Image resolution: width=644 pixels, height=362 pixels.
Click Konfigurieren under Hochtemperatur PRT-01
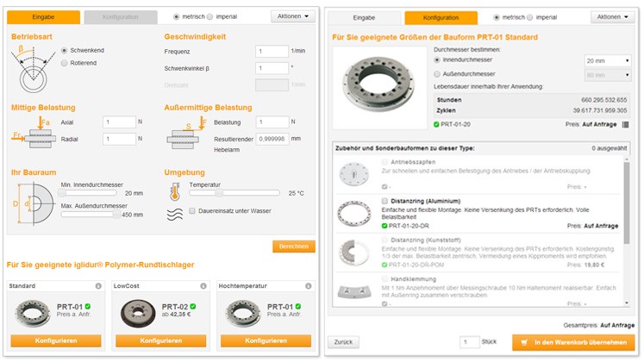point(266,340)
